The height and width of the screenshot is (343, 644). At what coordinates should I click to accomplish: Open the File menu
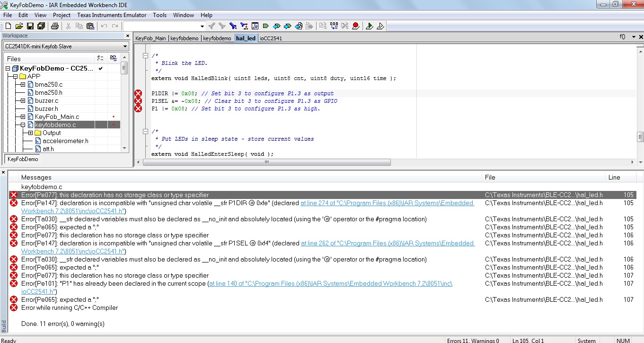(8, 15)
